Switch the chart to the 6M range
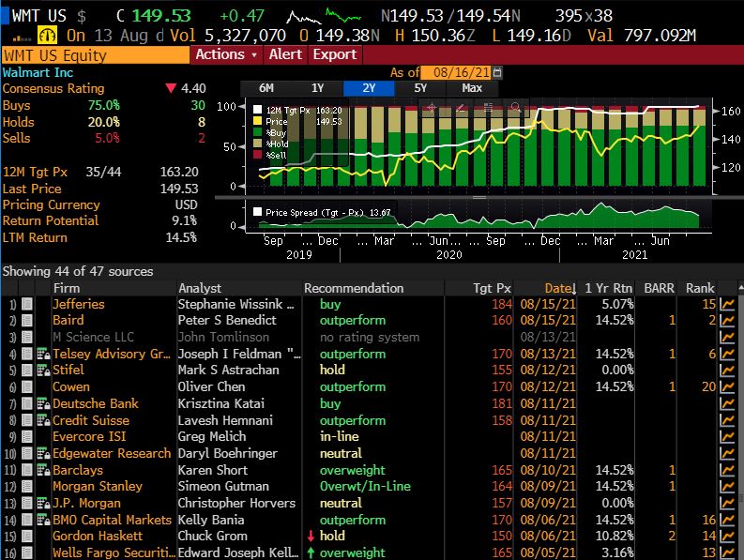Image resolution: width=744 pixels, height=560 pixels. (x=266, y=88)
